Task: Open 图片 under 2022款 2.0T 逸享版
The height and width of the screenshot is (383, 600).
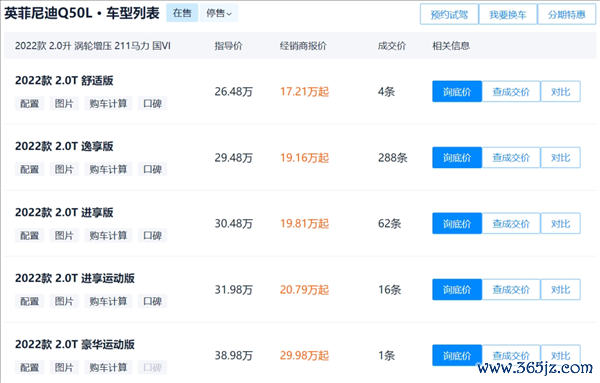Action: pyautogui.click(x=64, y=169)
